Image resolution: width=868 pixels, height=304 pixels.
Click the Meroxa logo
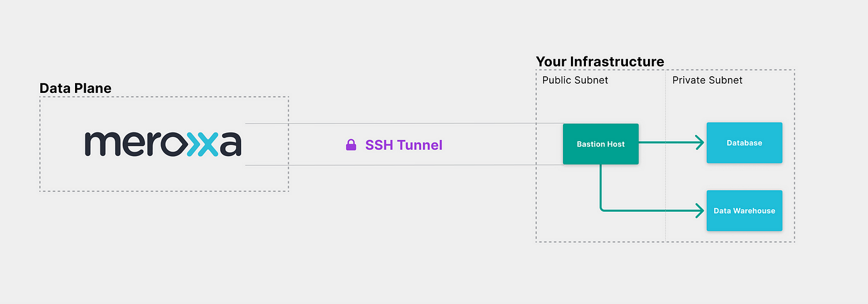tap(163, 144)
